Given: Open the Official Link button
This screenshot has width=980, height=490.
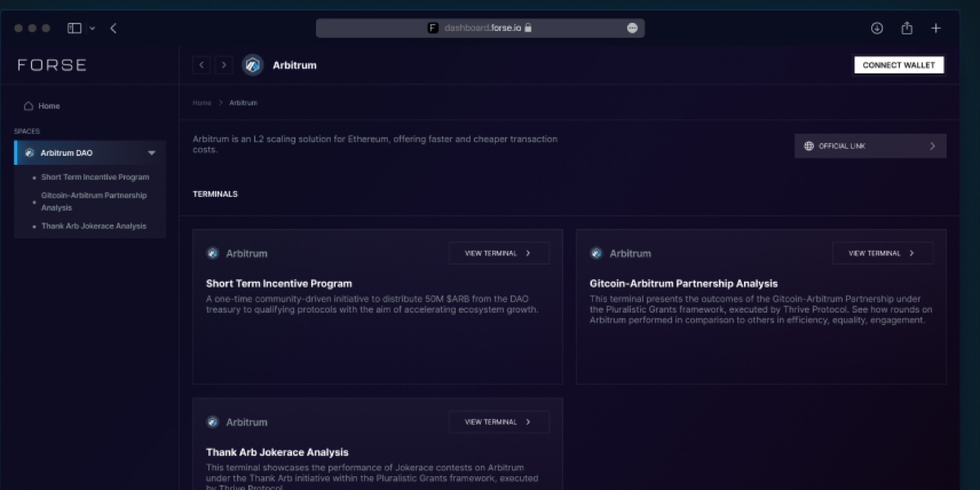Looking at the screenshot, I should tap(871, 146).
